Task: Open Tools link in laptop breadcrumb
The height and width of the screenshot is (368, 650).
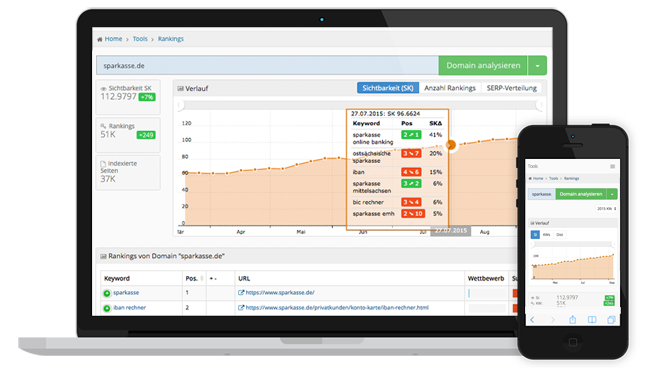Action: [x=140, y=39]
